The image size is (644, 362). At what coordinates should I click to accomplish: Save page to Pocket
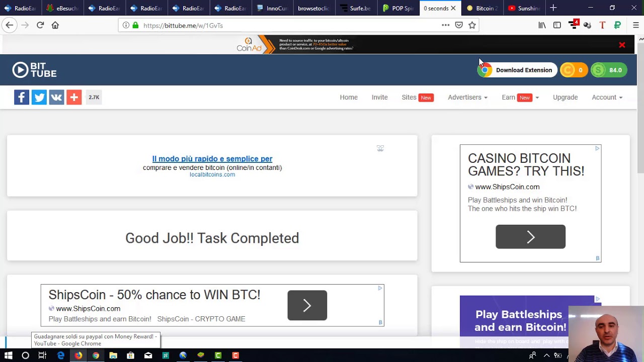pos(459,25)
